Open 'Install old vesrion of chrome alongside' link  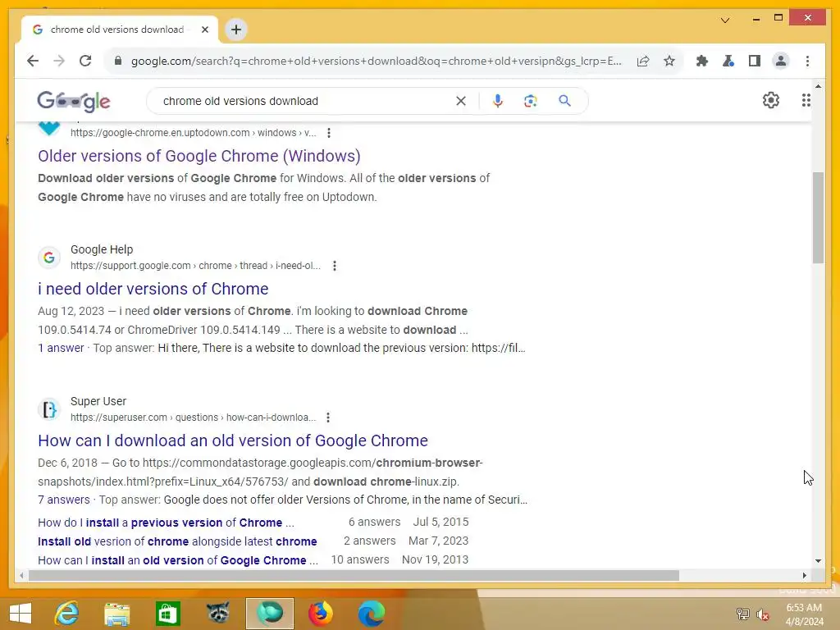(177, 541)
